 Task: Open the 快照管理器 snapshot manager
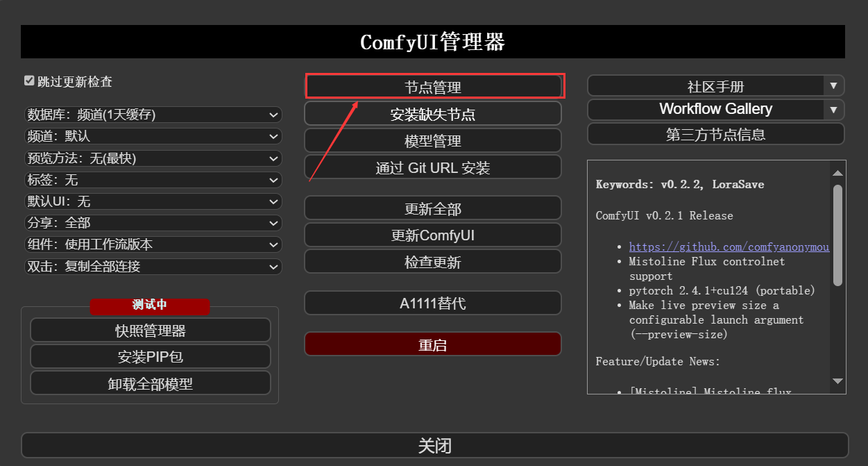pos(150,330)
